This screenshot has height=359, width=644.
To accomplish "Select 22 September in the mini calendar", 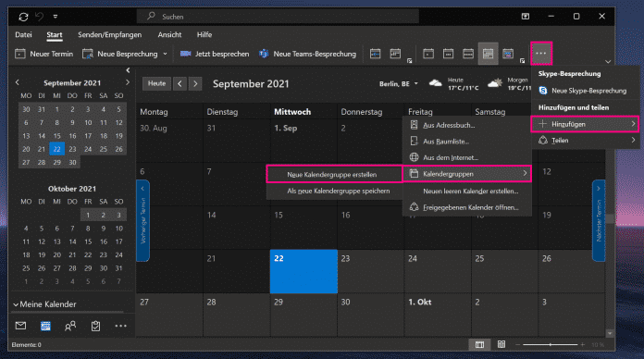I will [56, 149].
